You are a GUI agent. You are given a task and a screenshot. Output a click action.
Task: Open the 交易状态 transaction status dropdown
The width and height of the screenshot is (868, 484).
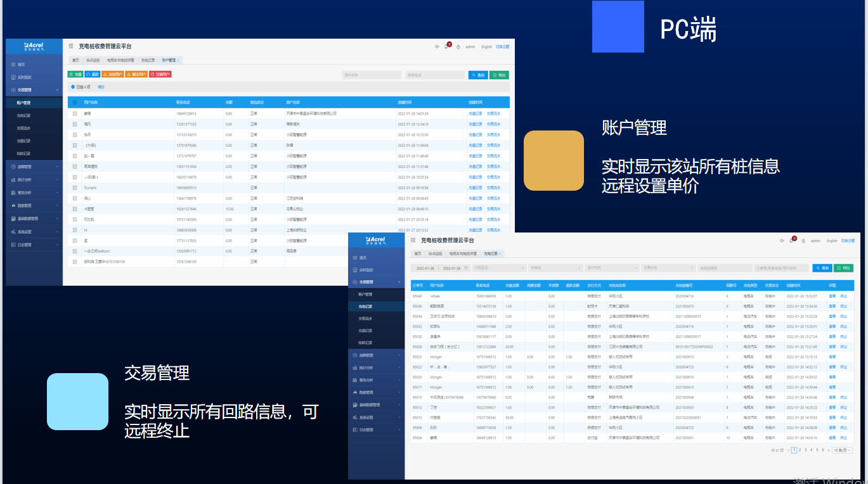[x=668, y=268]
